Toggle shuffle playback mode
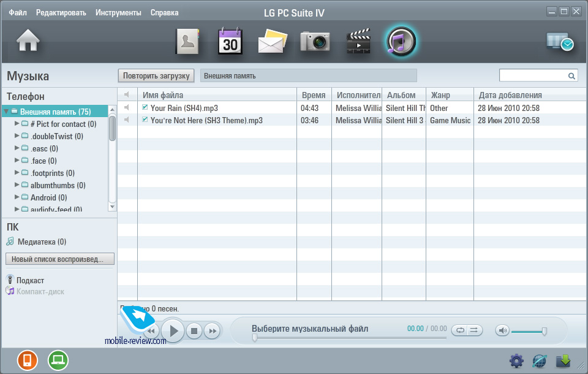Image resolution: width=588 pixels, height=374 pixels. [474, 330]
